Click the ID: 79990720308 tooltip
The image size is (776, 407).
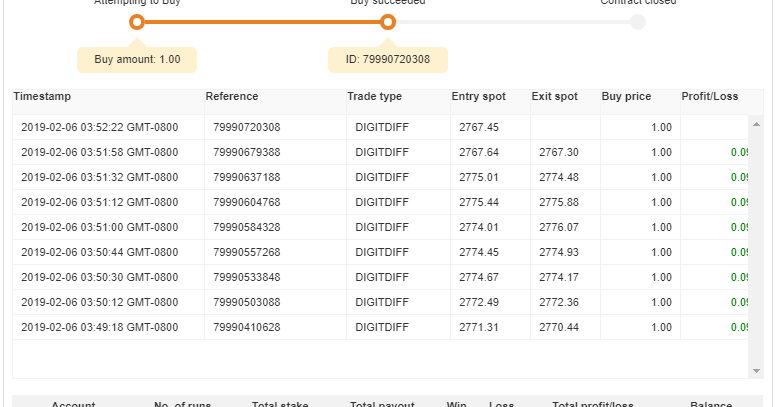click(x=388, y=59)
